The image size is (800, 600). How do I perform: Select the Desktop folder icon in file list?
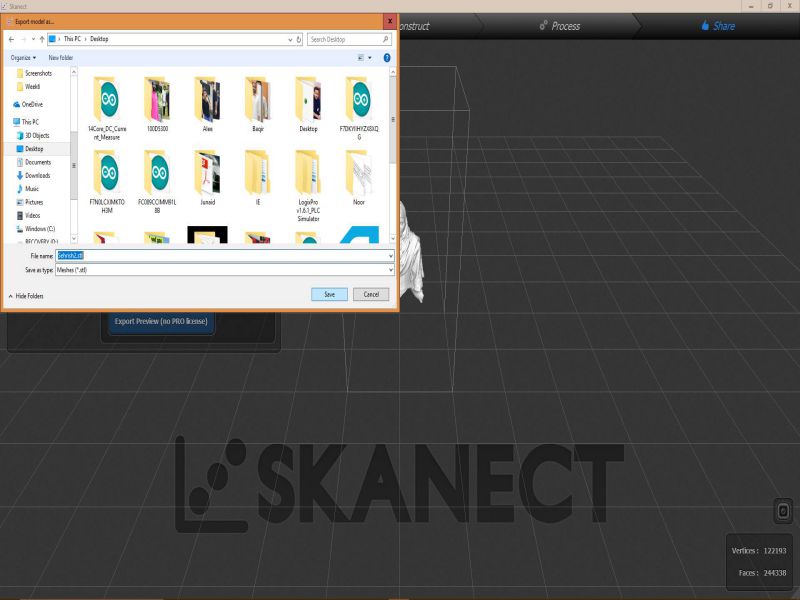pyautogui.click(x=308, y=105)
